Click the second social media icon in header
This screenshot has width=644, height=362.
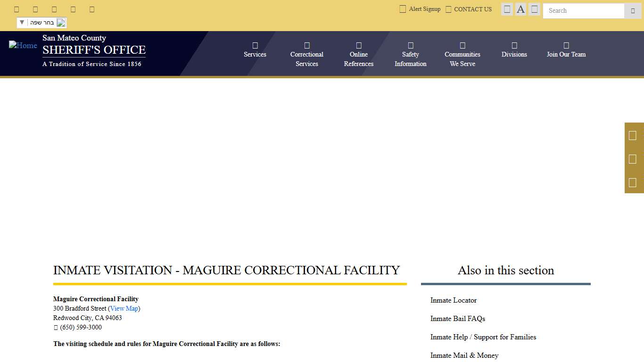35,8
